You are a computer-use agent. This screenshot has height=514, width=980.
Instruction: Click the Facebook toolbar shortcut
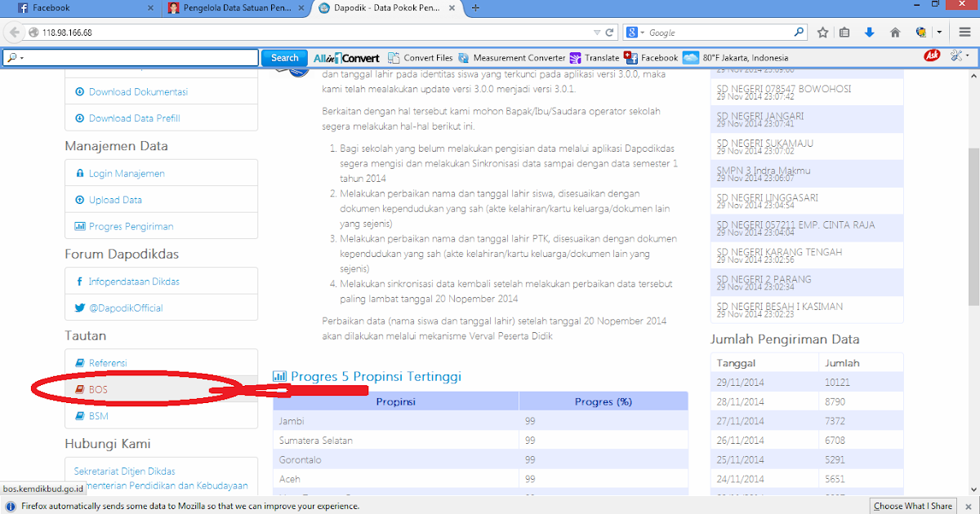point(651,58)
